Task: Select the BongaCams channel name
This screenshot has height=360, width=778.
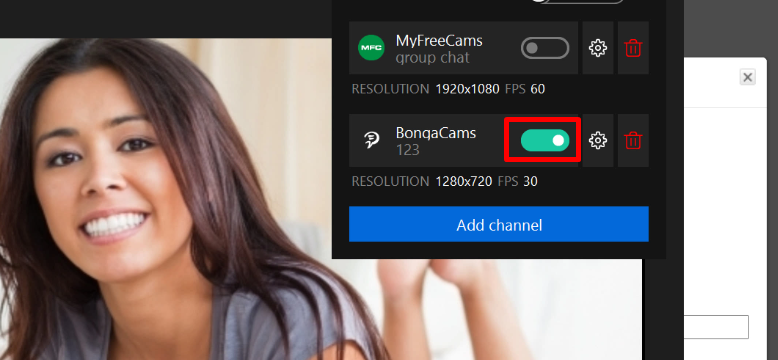Action: click(x=436, y=133)
